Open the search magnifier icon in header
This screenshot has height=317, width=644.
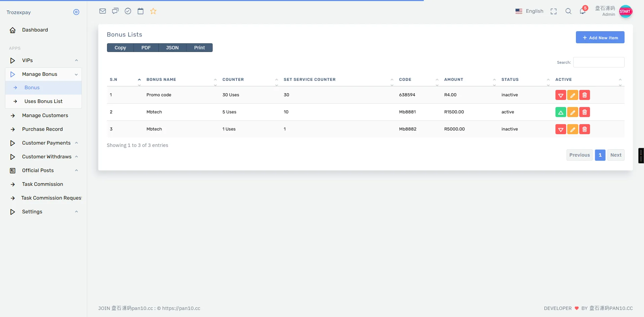click(568, 11)
